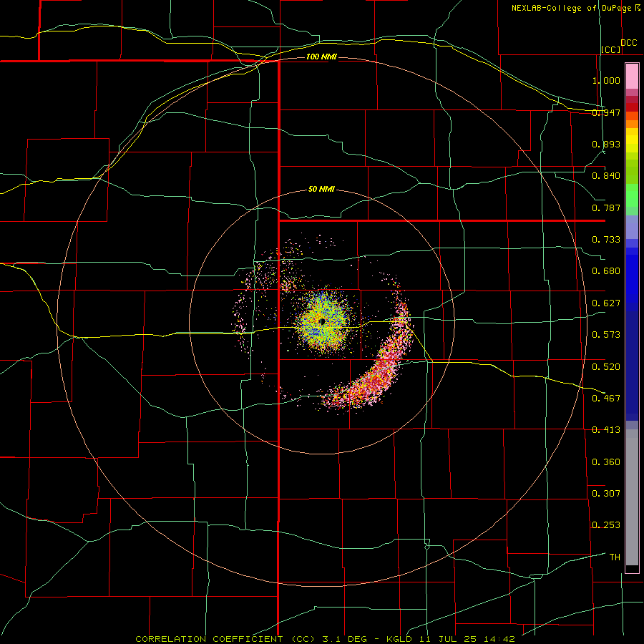Image resolution: width=644 pixels, height=644 pixels.
Task: Click the 0.947 scale value
Action: pos(606,112)
